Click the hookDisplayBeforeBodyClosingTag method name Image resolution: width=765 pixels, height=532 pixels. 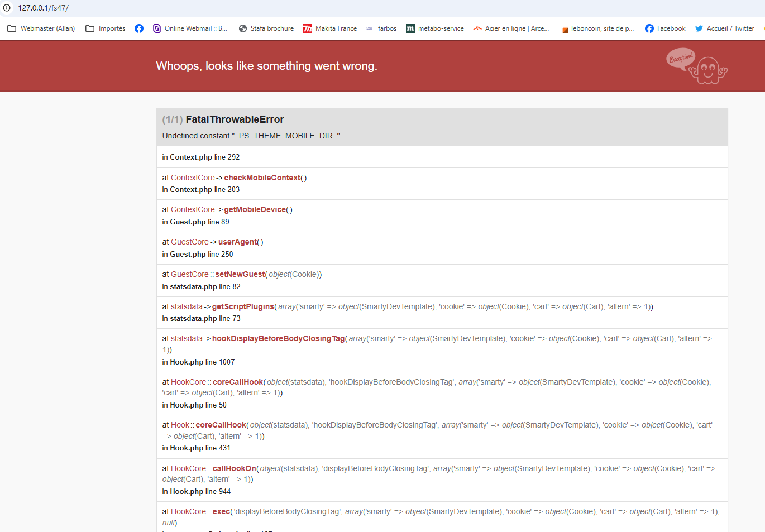pos(279,338)
